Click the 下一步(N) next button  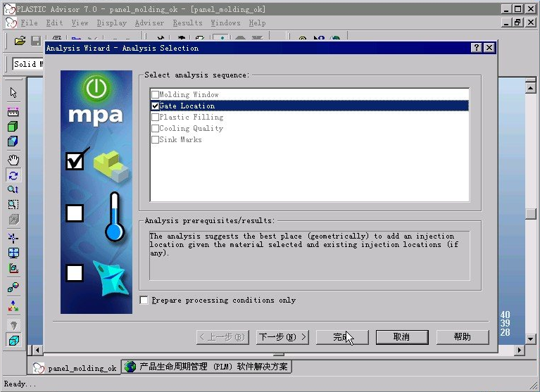coord(282,337)
